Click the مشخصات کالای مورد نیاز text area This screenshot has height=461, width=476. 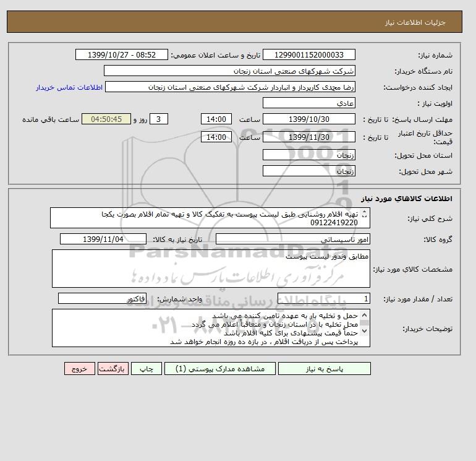click(x=211, y=269)
